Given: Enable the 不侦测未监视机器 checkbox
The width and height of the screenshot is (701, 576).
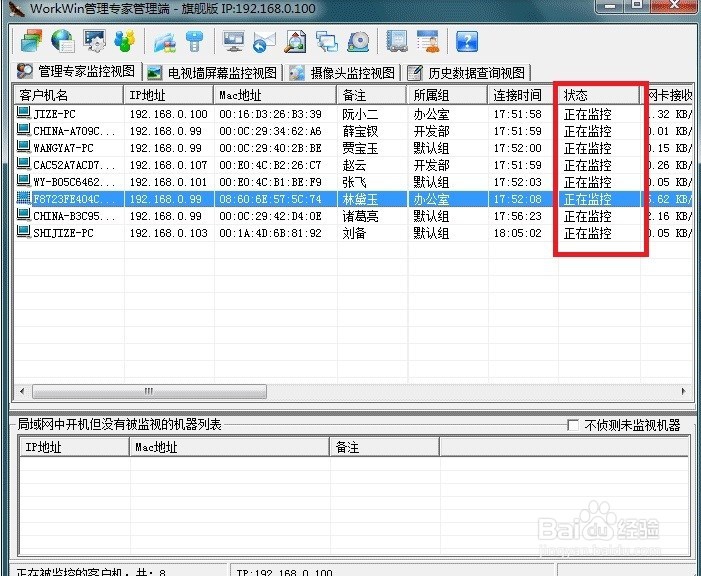Looking at the screenshot, I should tap(573, 425).
